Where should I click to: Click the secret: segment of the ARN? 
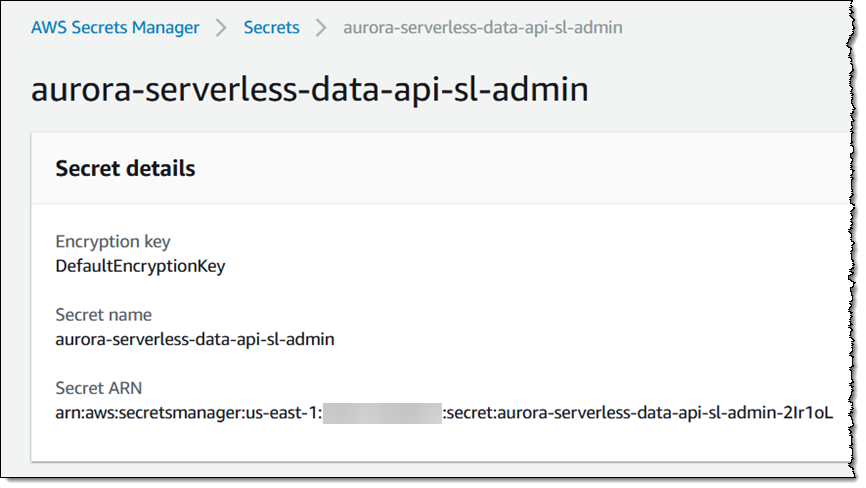pos(468,412)
